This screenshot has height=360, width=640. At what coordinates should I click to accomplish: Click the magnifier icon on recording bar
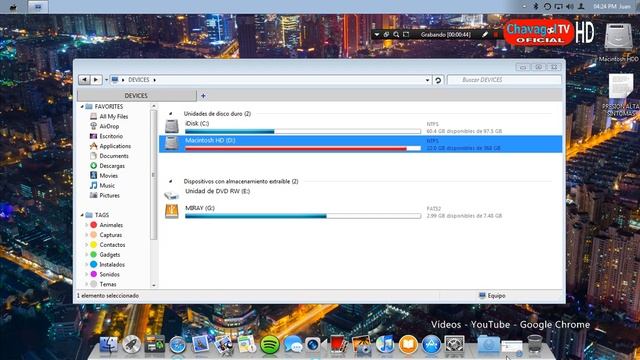coord(396,35)
